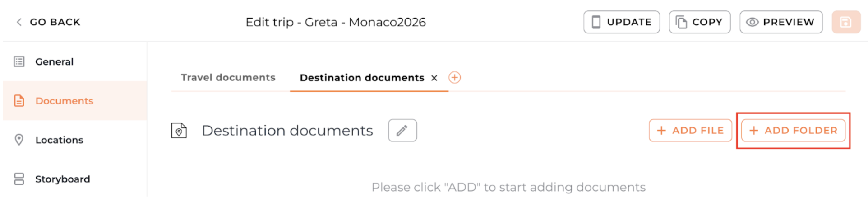Click the COPY button
The image size is (868, 198).
[x=699, y=22]
